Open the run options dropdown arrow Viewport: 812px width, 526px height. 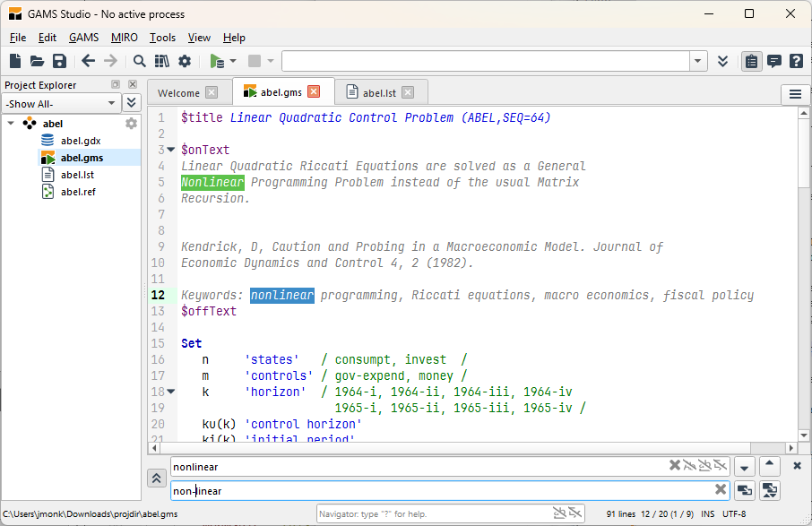233,61
